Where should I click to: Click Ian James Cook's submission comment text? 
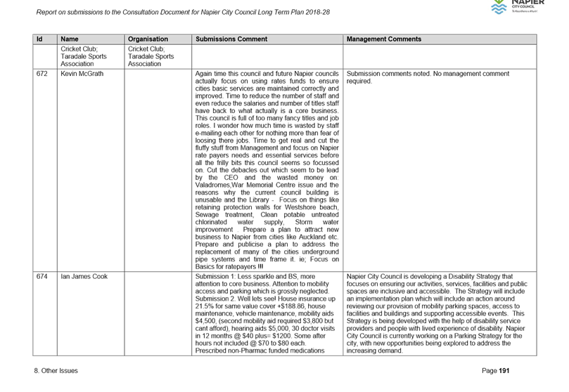(266, 313)
